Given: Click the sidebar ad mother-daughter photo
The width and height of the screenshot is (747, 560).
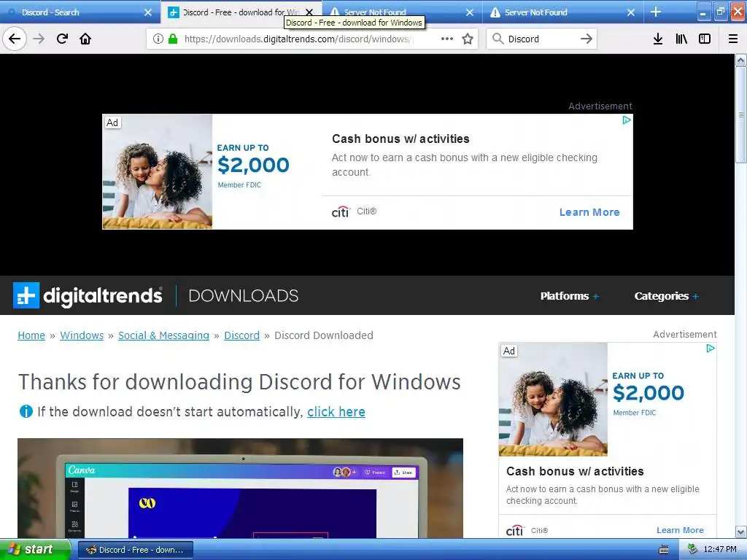Looking at the screenshot, I should [553, 399].
